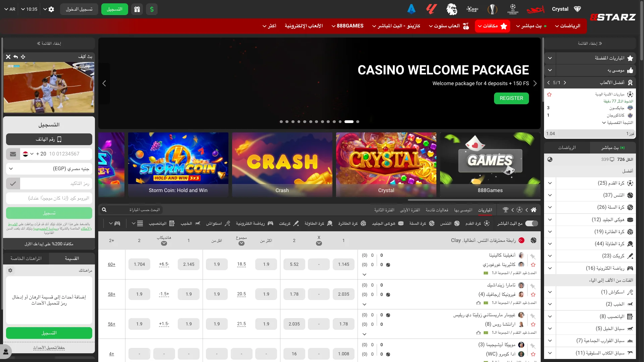Open the Crystal diamond game icon

coord(577,9)
